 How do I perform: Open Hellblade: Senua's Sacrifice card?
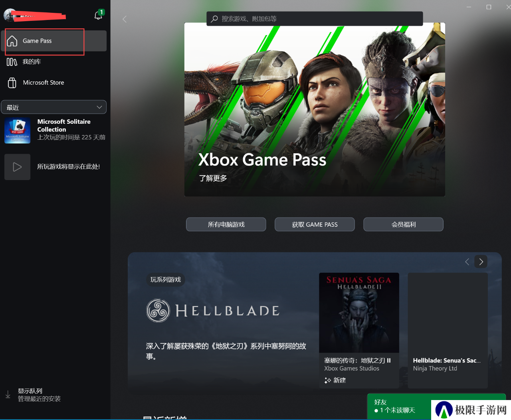448,331
